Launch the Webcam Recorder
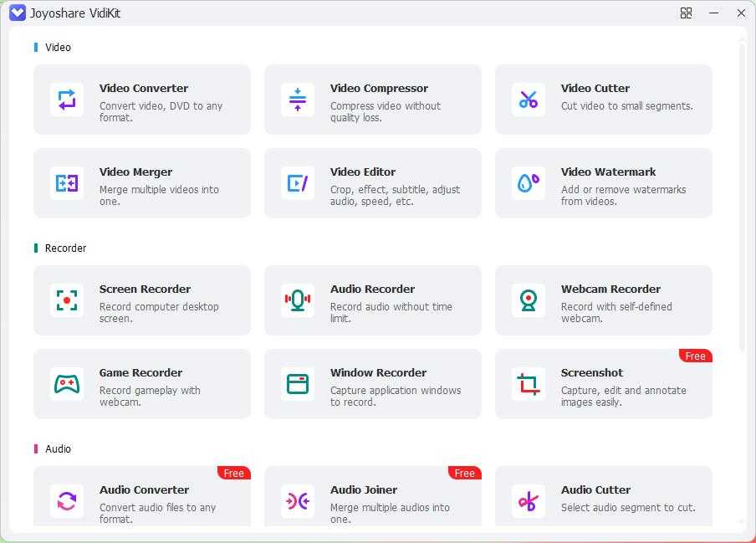This screenshot has width=756, height=543. click(x=604, y=300)
